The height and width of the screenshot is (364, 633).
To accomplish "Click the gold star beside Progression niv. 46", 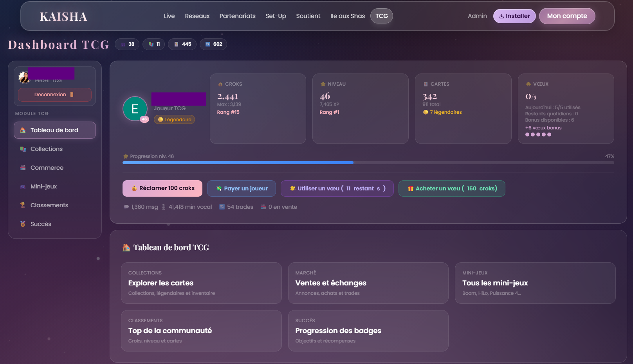I will pos(126,156).
